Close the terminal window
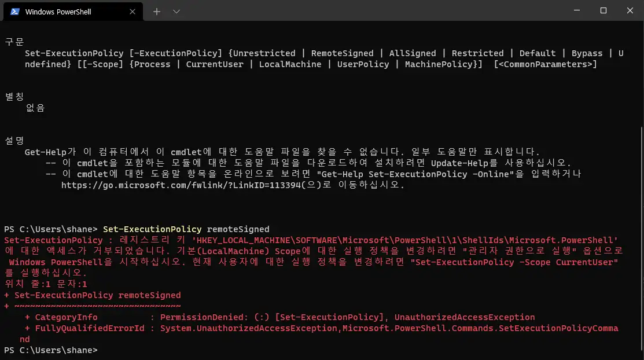The height and width of the screenshot is (360, 644). click(630, 10)
